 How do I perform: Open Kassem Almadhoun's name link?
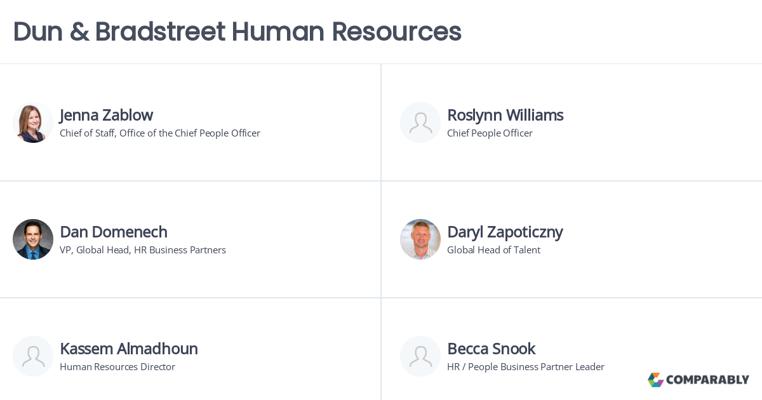128,349
